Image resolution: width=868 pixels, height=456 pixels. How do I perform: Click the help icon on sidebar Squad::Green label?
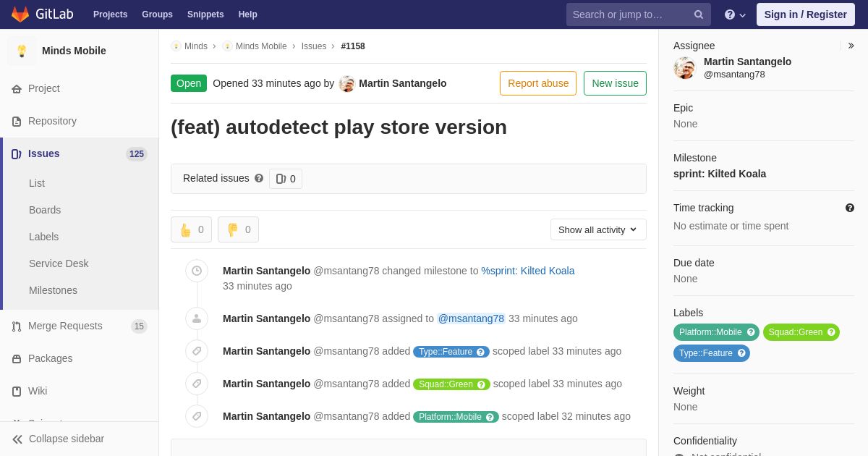coord(831,332)
